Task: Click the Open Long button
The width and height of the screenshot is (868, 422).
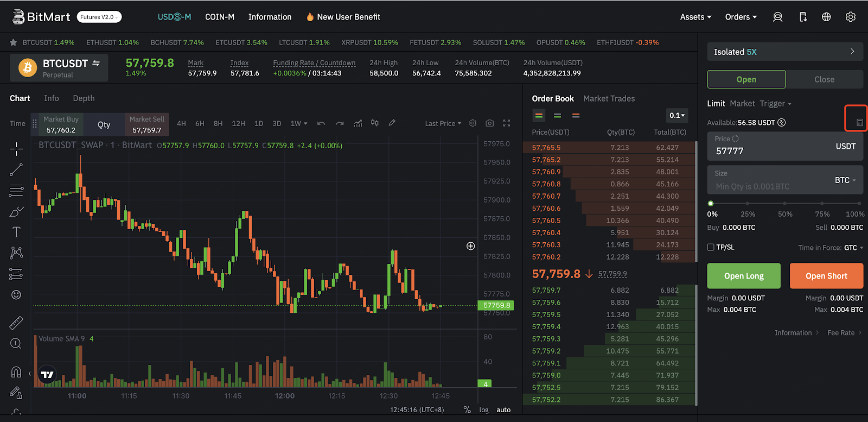Action: [744, 276]
